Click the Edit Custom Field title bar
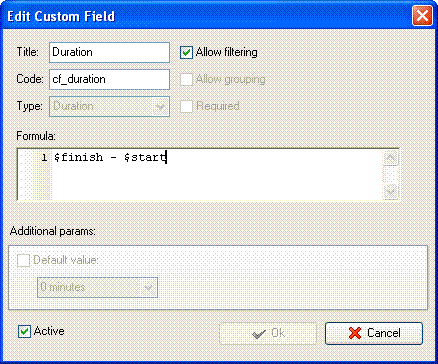Screen dimensions: 438x364 [207, 16]
